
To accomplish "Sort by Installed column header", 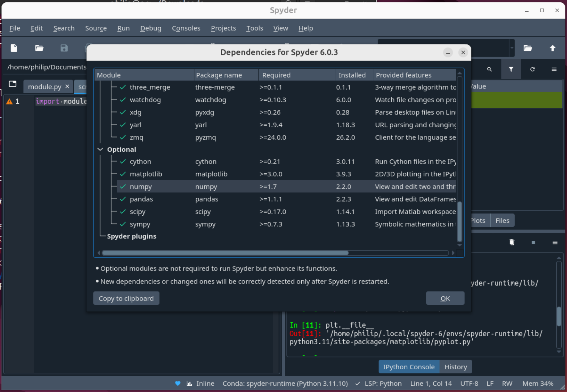I will (x=354, y=75).
